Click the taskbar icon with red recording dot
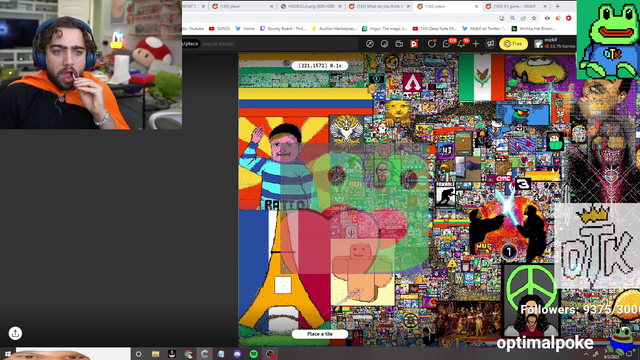The width and height of the screenshot is (640, 360). click(x=270, y=354)
